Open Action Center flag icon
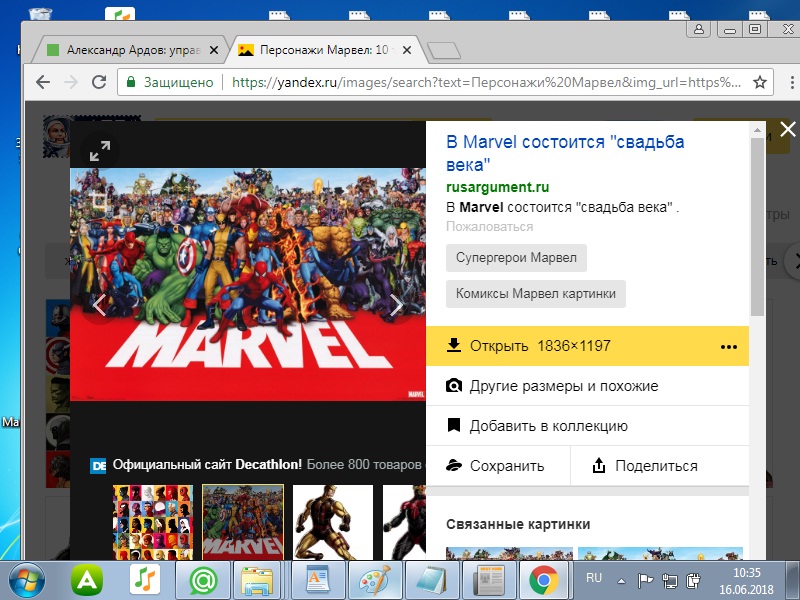Screen dimensions: 800x600 [x=645, y=581]
